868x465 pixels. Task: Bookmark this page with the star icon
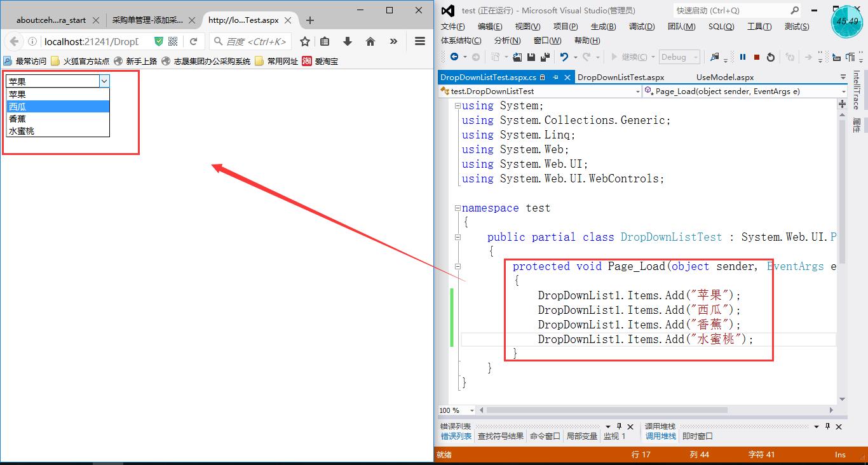[x=305, y=41]
